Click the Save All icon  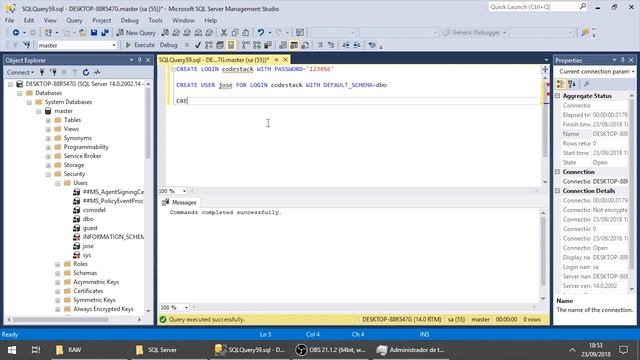coord(105,33)
